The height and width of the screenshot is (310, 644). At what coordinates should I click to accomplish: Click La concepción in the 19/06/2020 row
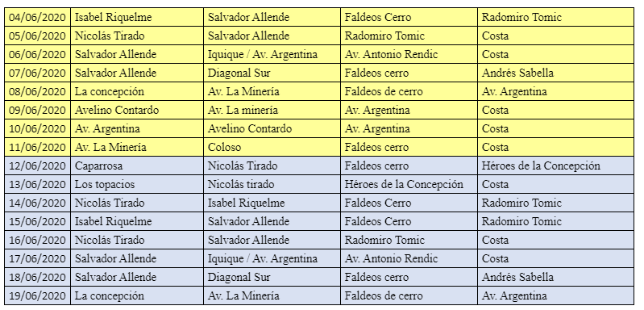pos(110,295)
